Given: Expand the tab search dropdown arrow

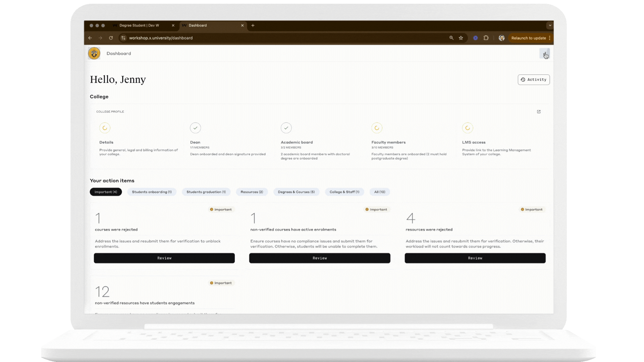Looking at the screenshot, I should (x=550, y=25).
